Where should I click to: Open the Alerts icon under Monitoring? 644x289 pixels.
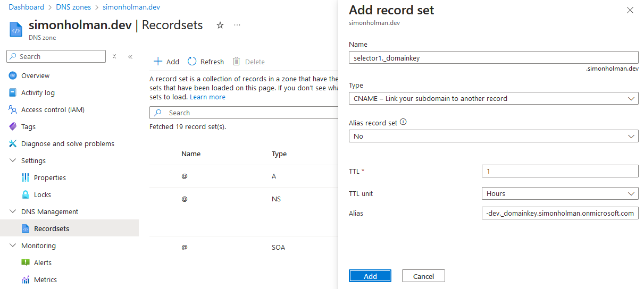[x=26, y=262]
